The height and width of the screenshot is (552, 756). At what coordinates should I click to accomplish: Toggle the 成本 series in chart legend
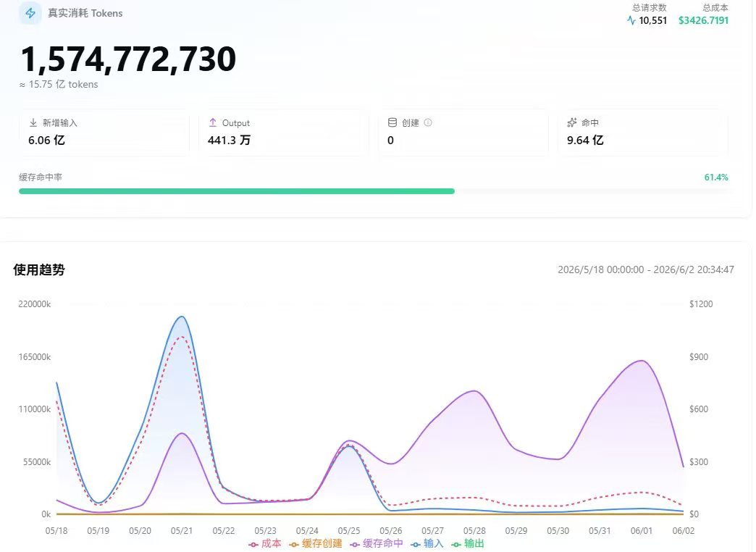(x=265, y=544)
